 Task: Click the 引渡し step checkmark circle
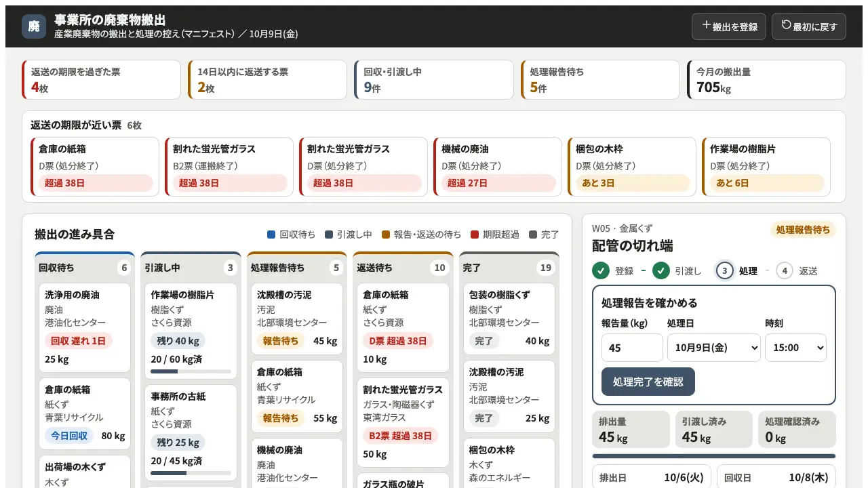click(661, 271)
